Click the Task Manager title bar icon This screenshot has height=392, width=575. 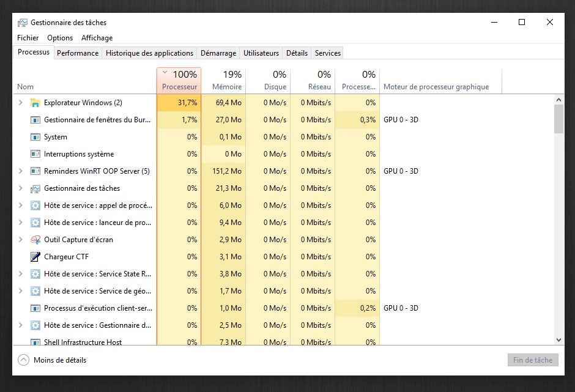pos(23,23)
